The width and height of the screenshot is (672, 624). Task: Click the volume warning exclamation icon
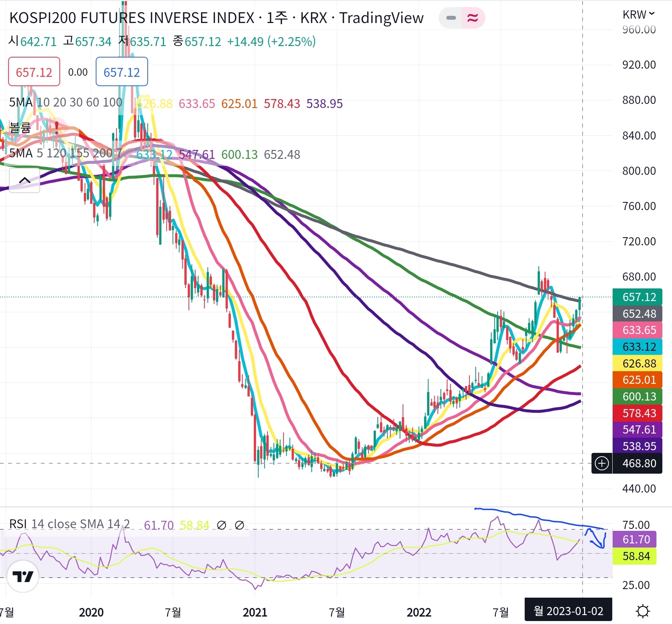tap(56, 128)
